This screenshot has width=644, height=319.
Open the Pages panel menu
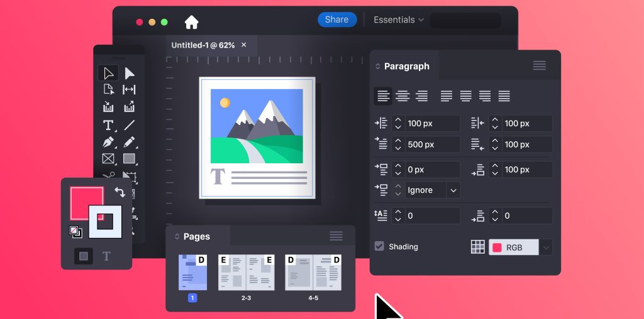click(x=336, y=235)
